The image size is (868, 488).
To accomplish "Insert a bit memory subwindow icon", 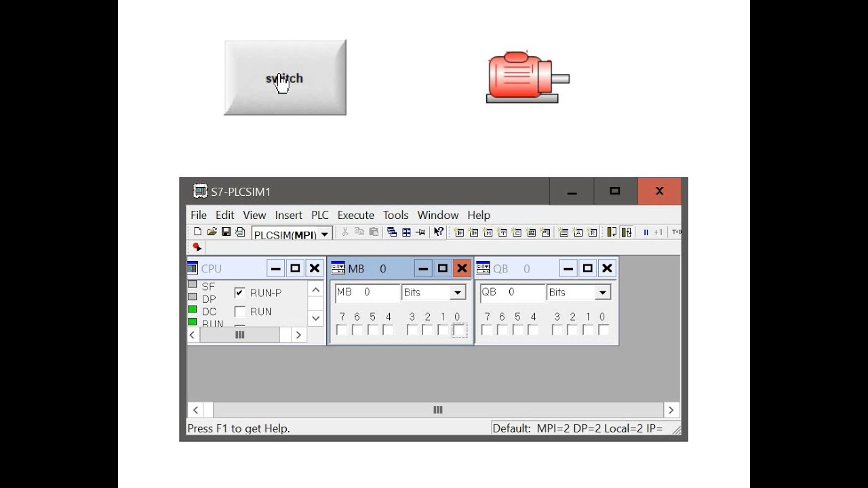I will pos(488,232).
